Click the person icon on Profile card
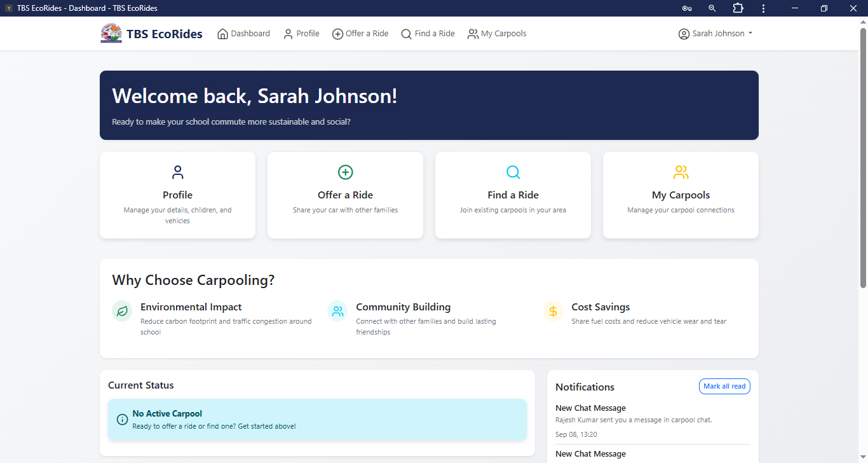Screen dimensions: 868x463 point(177,172)
